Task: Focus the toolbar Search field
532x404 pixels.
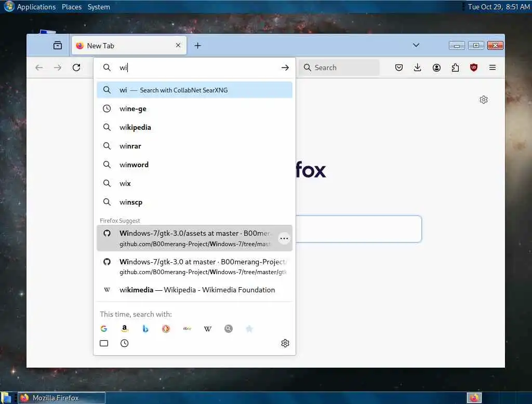Action: pyautogui.click(x=339, y=68)
